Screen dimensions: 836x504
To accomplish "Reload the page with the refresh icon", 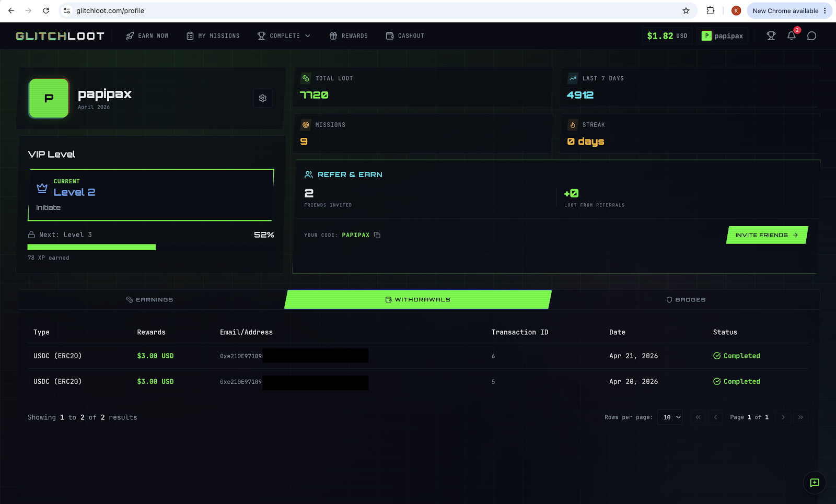I will [46, 10].
